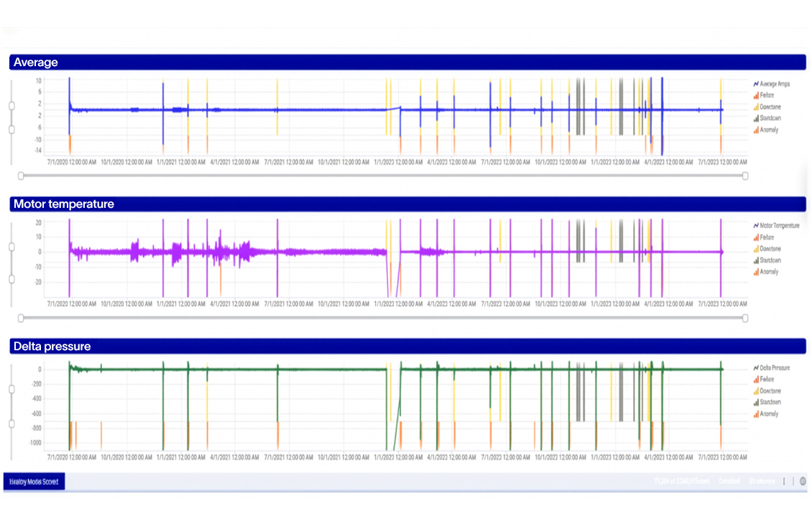Click the globe icon in status bar
Image resolution: width=812 pixels, height=525 pixels.
[x=802, y=481]
